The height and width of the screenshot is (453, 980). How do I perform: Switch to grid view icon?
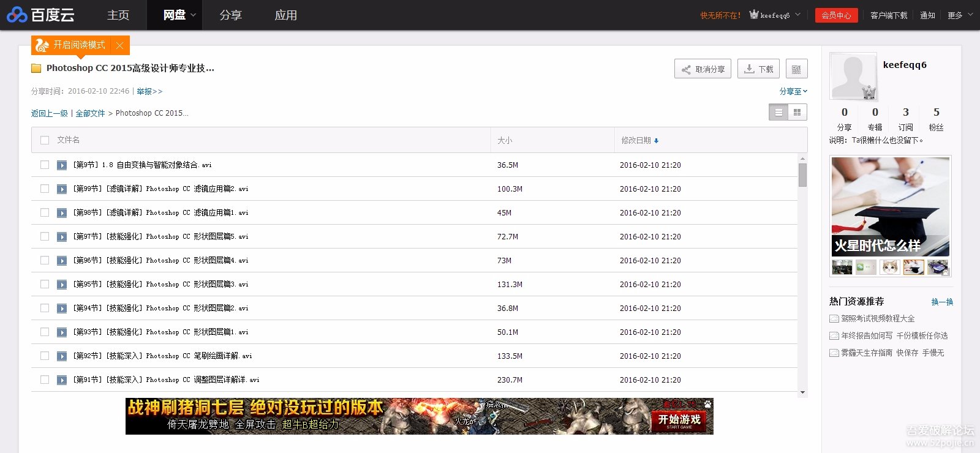[x=797, y=112]
